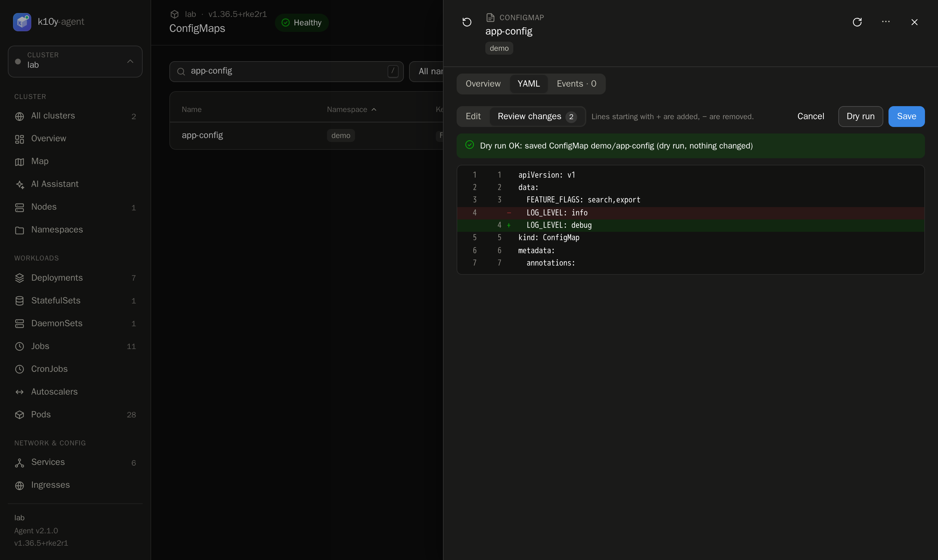Save the ConfigMap changes
This screenshot has width=938, height=560.
pyautogui.click(x=906, y=116)
